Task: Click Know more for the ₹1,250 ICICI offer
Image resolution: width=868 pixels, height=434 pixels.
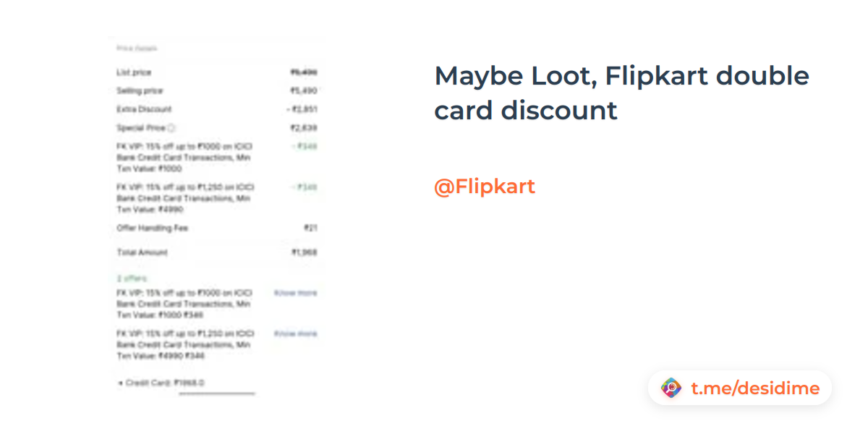Action: pos(295,333)
